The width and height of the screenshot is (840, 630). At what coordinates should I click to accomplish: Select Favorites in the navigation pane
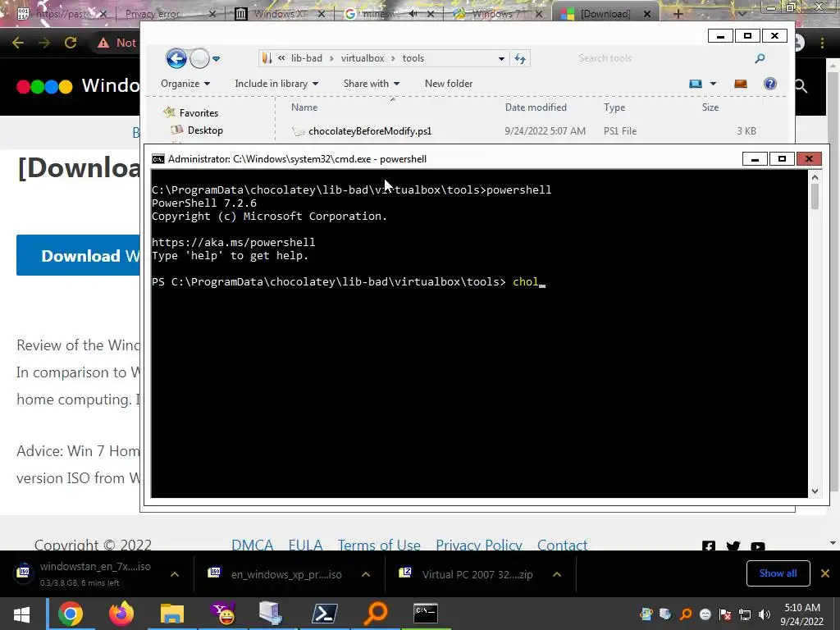coord(199,113)
